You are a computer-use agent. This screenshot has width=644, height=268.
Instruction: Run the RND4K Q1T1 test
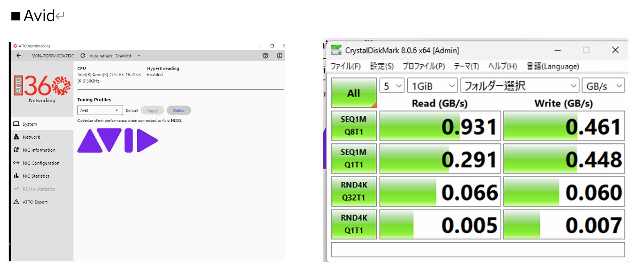click(x=354, y=224)
